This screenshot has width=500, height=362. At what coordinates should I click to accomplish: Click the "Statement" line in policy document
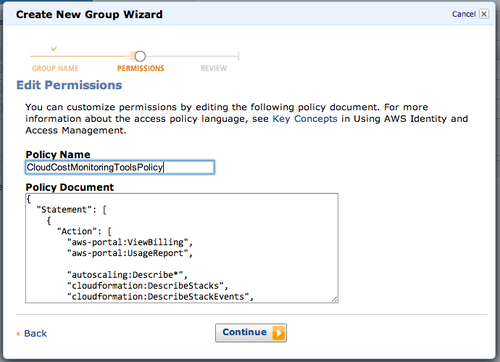tap(71, 210)
